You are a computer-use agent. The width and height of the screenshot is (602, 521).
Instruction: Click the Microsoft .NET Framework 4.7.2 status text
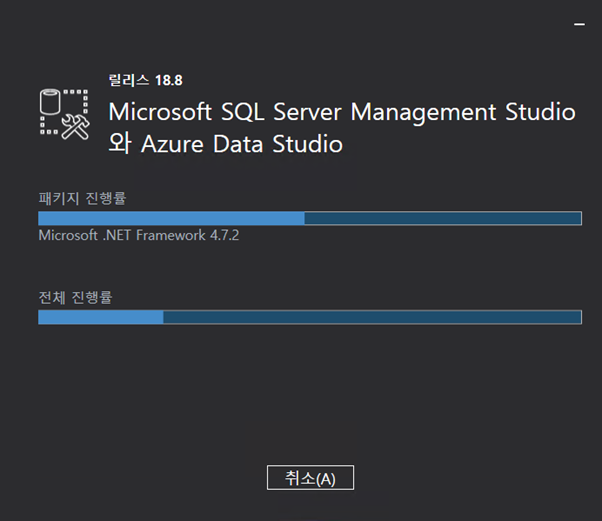click(139, 235)
